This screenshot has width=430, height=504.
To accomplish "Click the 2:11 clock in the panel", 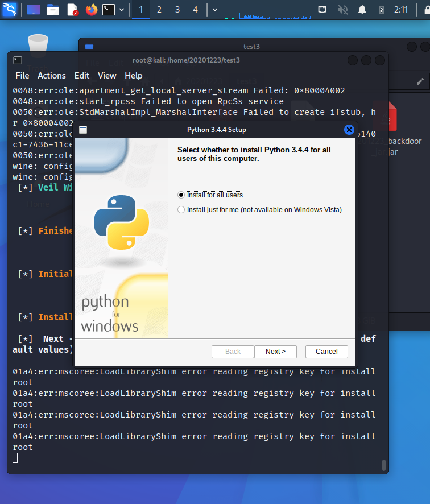I will pos(401,10).
